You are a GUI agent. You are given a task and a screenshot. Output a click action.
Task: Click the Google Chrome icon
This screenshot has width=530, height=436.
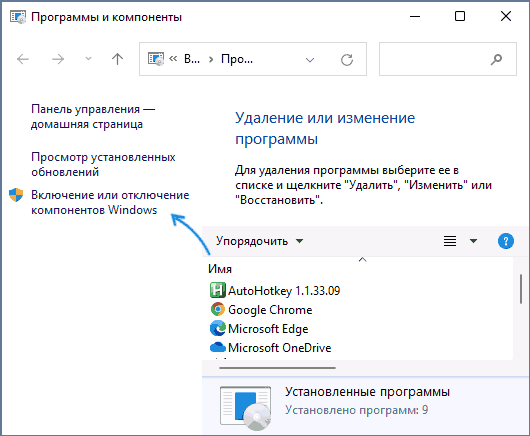point(218,309)
